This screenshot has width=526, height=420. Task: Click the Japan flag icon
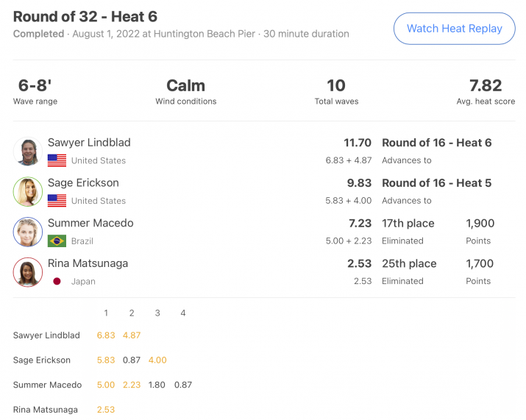pyautogui.click(x=57, y=281)
